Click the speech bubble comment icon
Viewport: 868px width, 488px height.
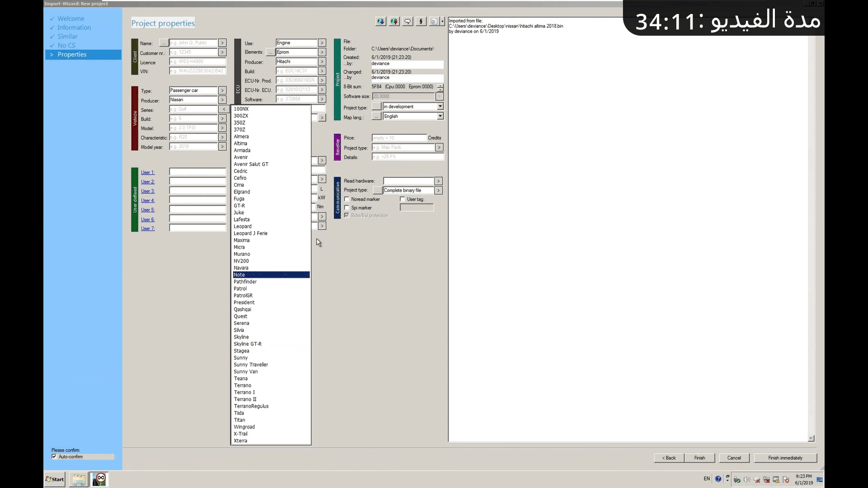click(x=407, y=21)
